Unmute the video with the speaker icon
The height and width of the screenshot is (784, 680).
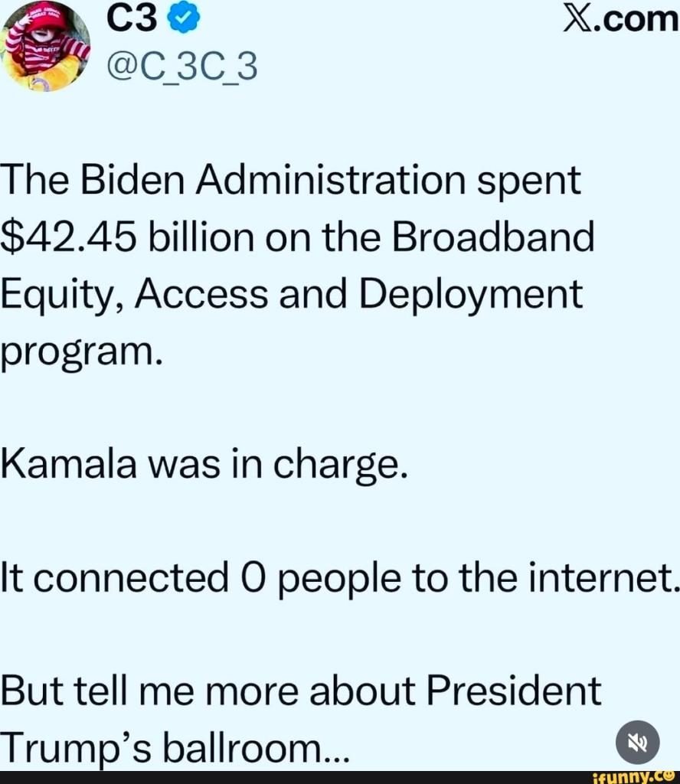pos(637,742)
